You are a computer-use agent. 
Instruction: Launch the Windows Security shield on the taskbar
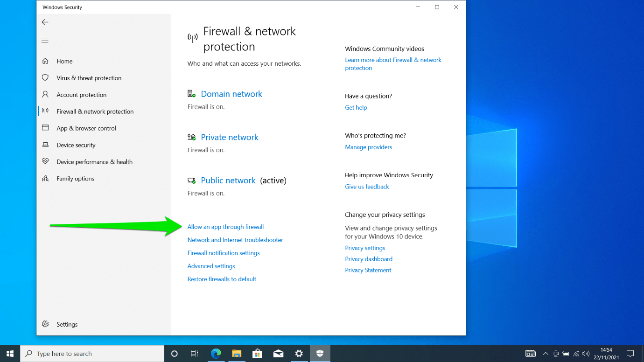pos(320,353)
